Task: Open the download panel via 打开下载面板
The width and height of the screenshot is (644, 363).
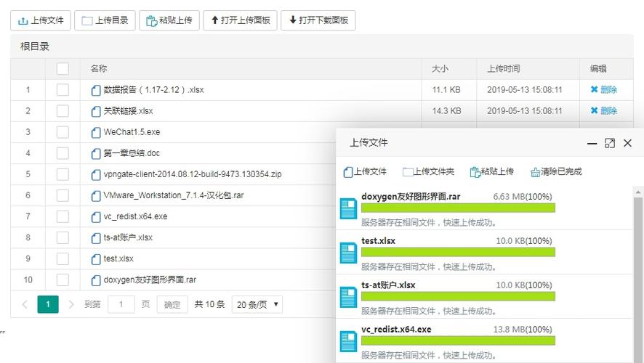Action: (318, 20)
